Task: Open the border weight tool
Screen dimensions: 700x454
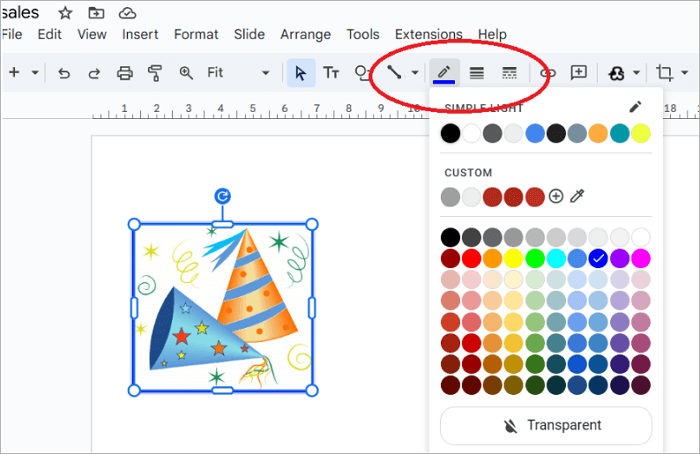Action: coord(477,73)
